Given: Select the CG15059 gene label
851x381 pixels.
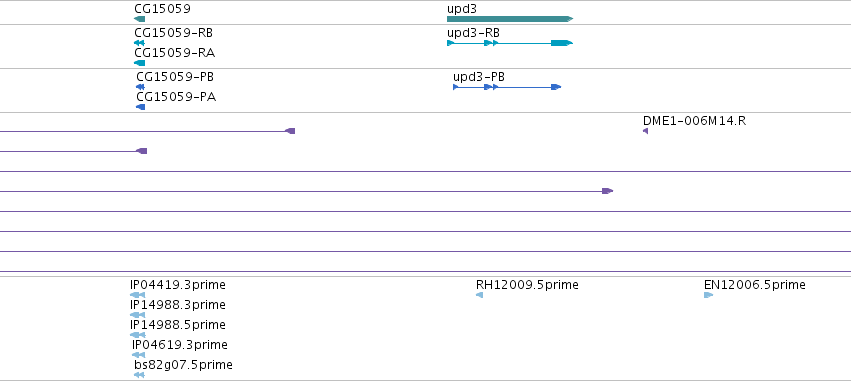Looking at the screenshot, I should coord(162,9).
